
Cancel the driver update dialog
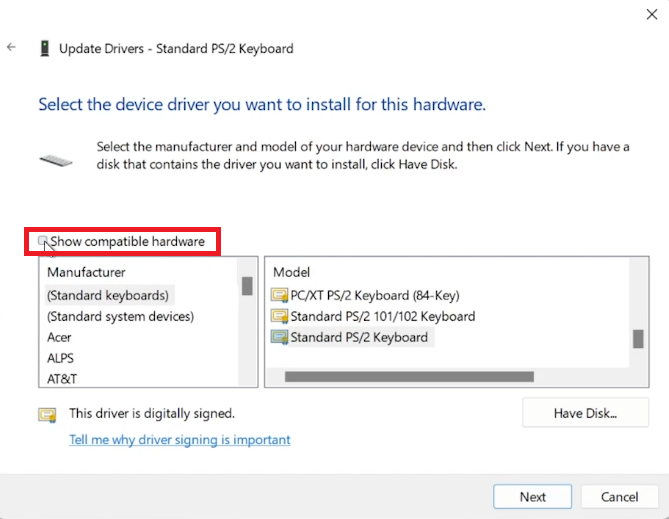click(619, 496)
